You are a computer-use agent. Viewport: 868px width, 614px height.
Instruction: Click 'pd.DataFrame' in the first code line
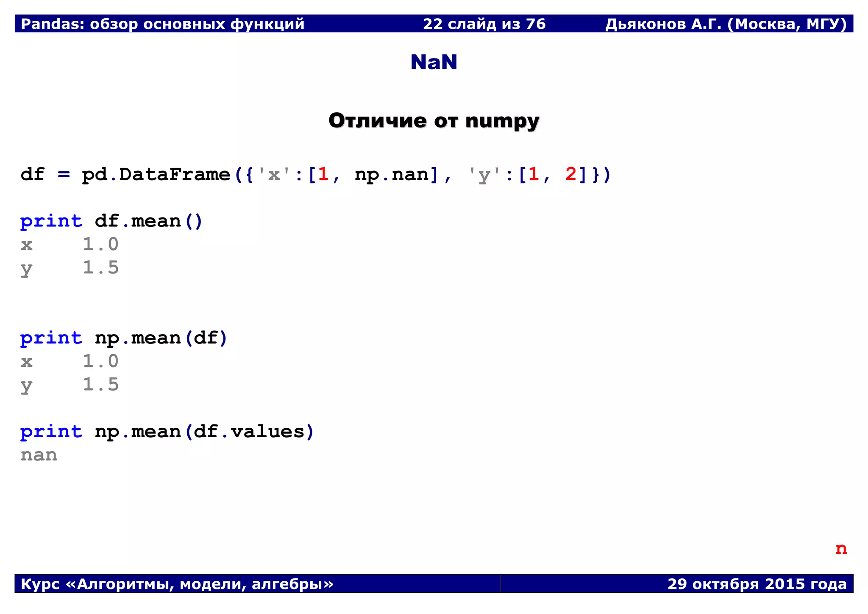(156, 175)
